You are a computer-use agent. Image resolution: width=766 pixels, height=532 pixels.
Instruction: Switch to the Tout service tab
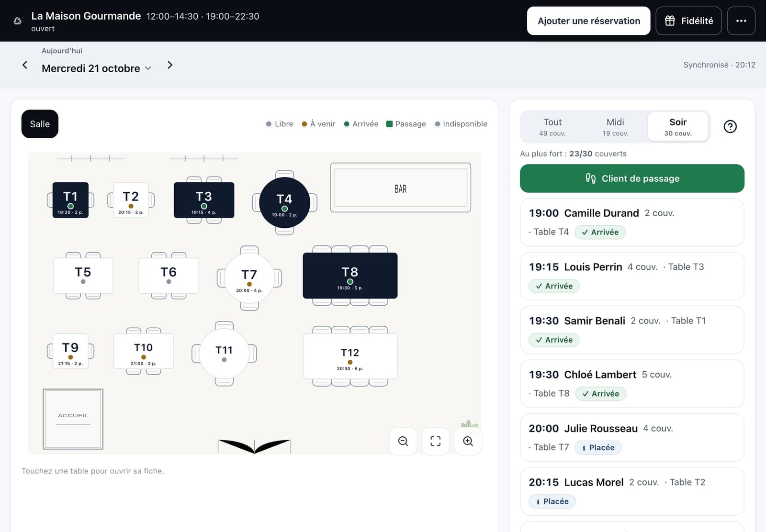pyautogui.click(x=552, y=127)
